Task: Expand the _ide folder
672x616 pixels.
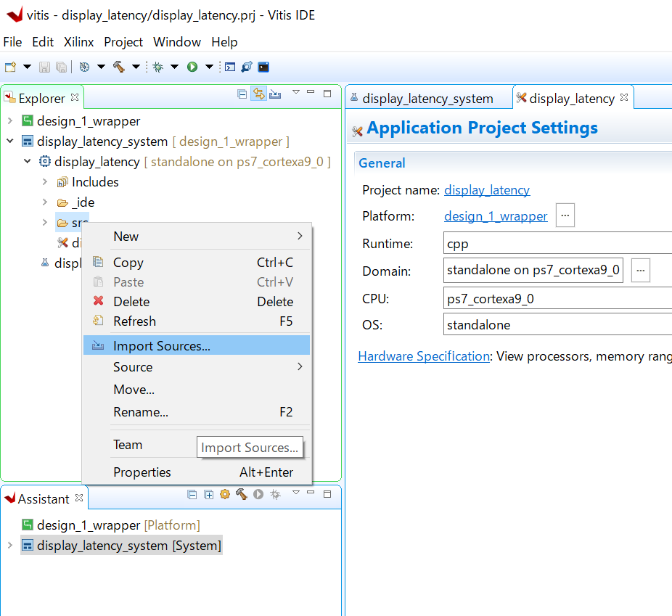Action: tap(44, 202)
